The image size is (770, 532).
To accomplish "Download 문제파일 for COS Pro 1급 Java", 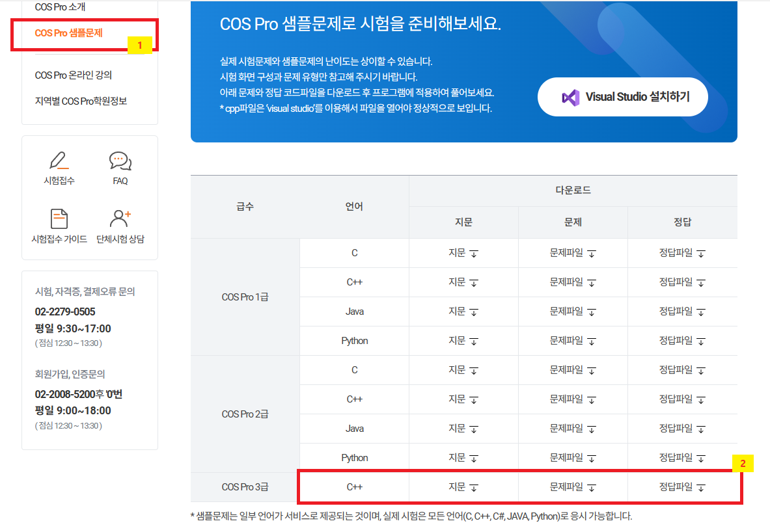I will (573, 311).
